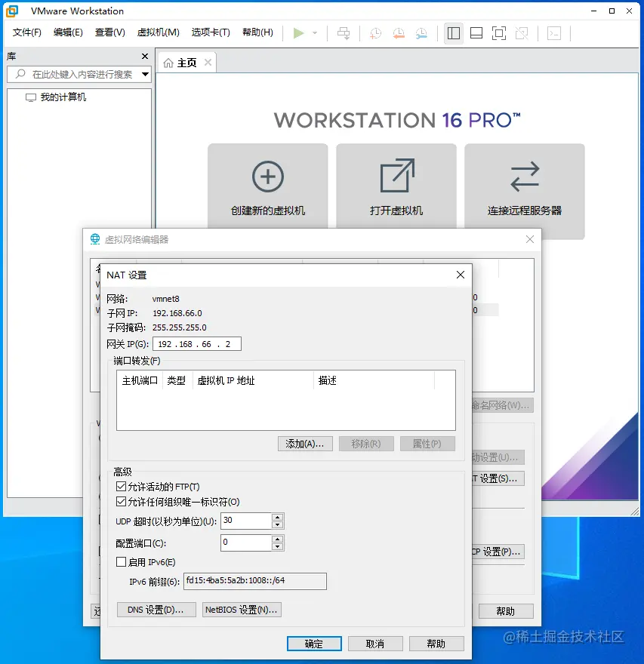Viewport: 644px width, 664px height.
Task: Decrease 配置端口 with the down stepper
Action: [278, 546]
